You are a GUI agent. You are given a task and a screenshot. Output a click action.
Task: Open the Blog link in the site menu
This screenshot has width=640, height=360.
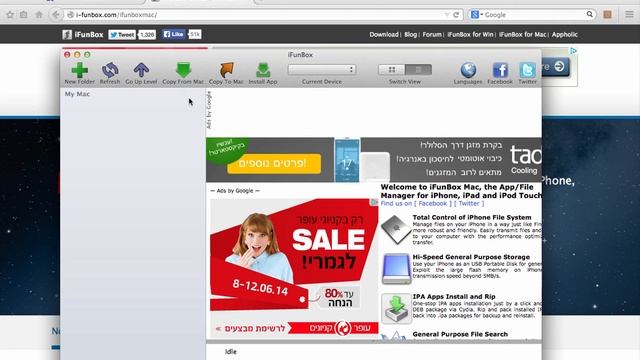point(410,35)
